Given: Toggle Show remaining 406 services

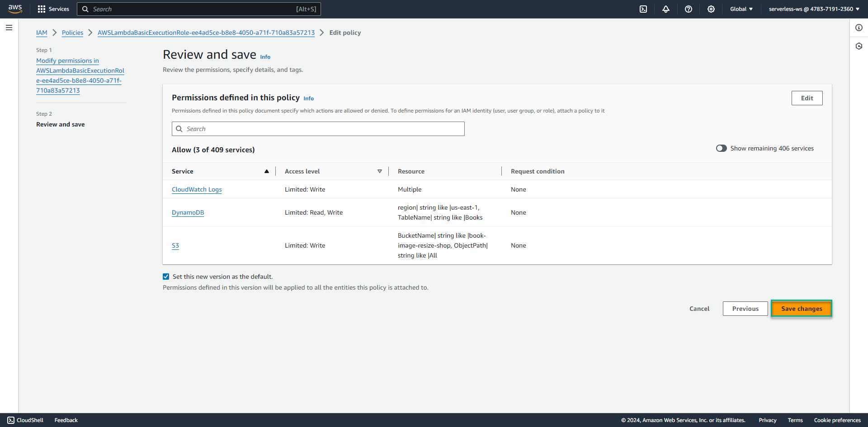Looking at the screenshot, I should coord(721,148).
